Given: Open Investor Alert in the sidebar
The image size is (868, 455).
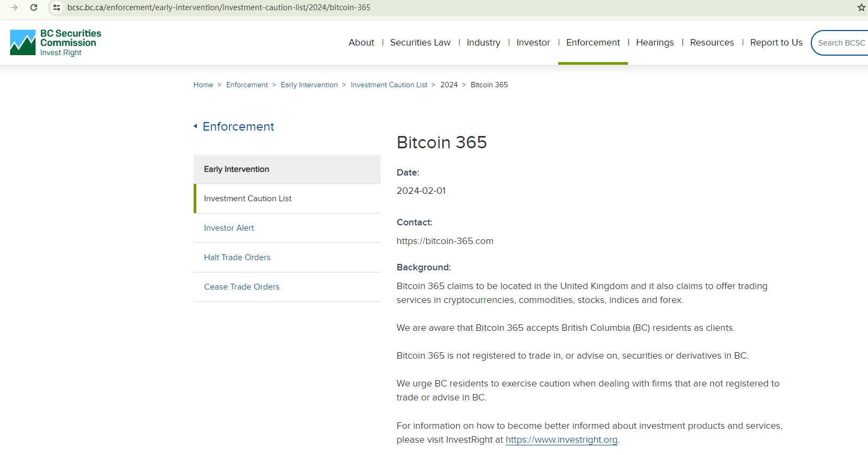Looking at the screenshot, I should 287,228.
